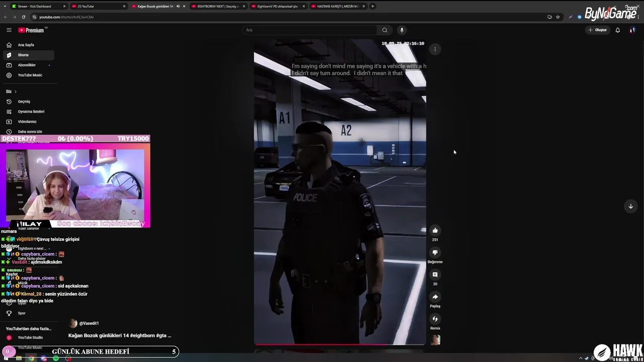
Task: Go to Ana Sayfa in sidebar
Action: coord(28,45)
